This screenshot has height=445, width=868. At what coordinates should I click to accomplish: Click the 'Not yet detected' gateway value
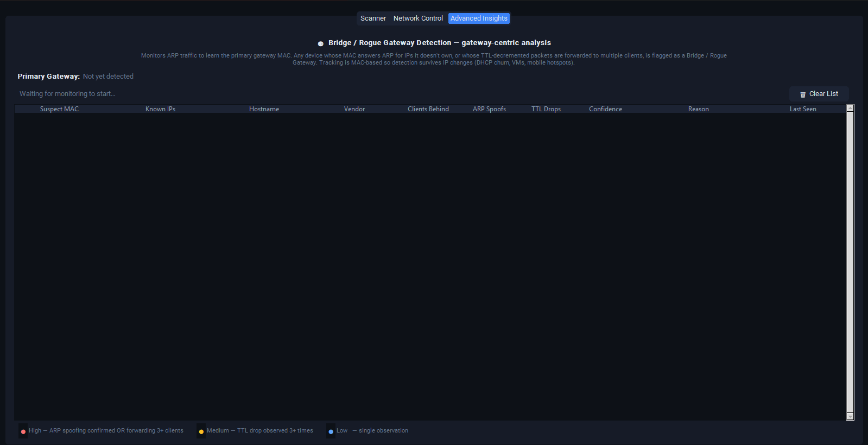(x=108, y=77)
